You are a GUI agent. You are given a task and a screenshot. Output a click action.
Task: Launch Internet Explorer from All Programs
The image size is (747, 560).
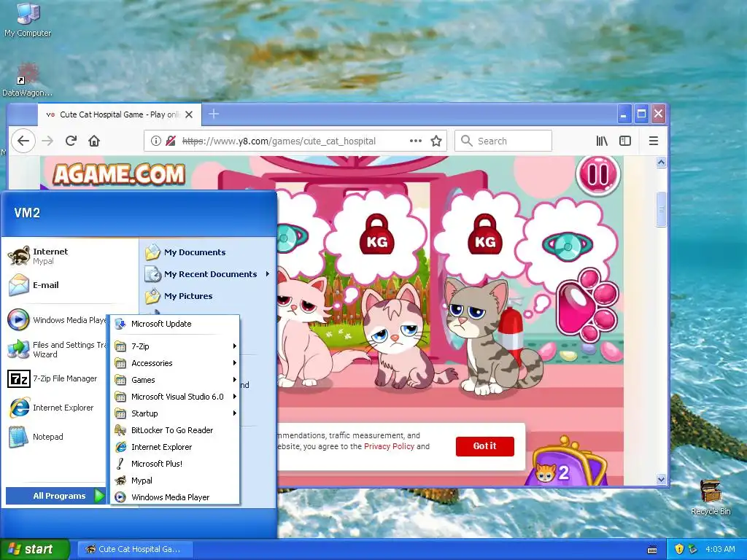tap(175, 447)
